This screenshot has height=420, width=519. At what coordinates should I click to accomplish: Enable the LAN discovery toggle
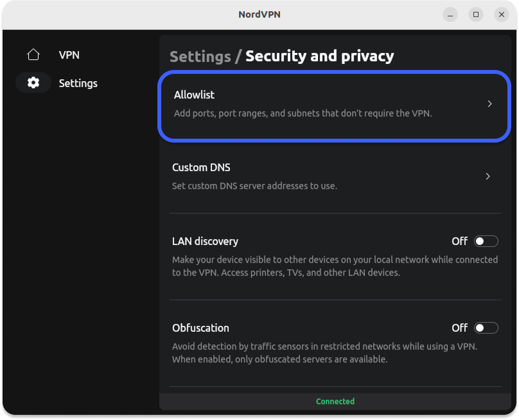[x=486, y=241]
